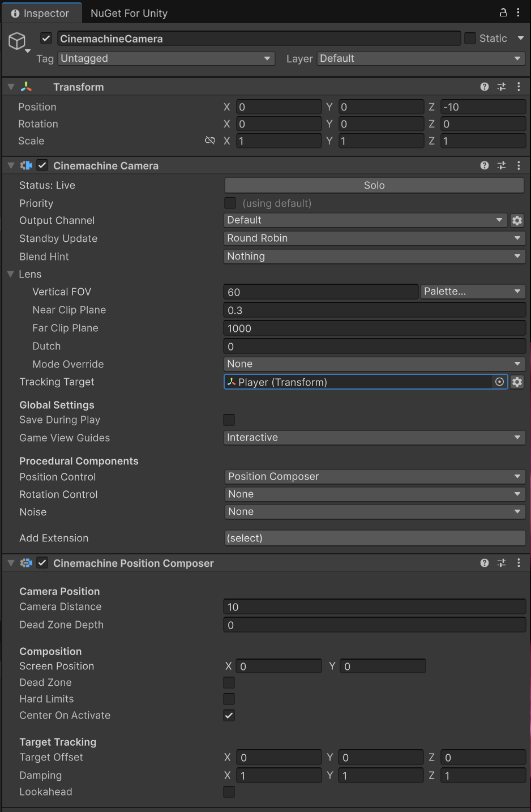Enable Save During Play checkbox
This screenshot has width=531, height=812.
[229, 420]
